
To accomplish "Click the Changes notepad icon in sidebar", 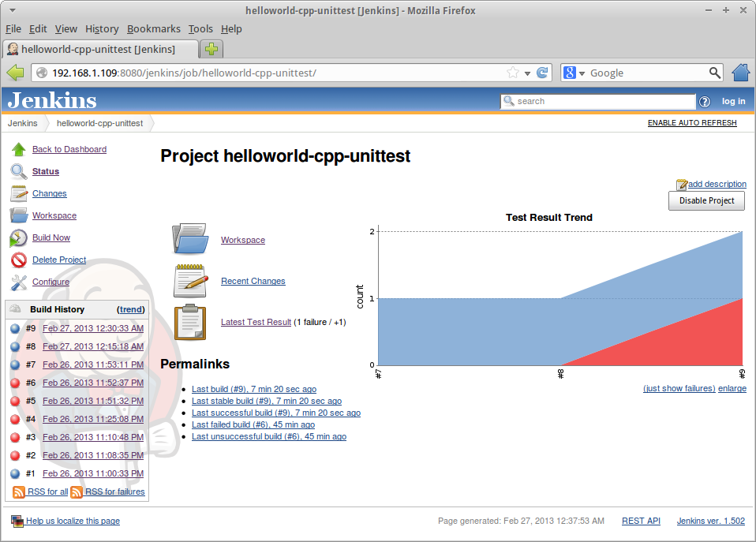I will click(x=19, y=194).
